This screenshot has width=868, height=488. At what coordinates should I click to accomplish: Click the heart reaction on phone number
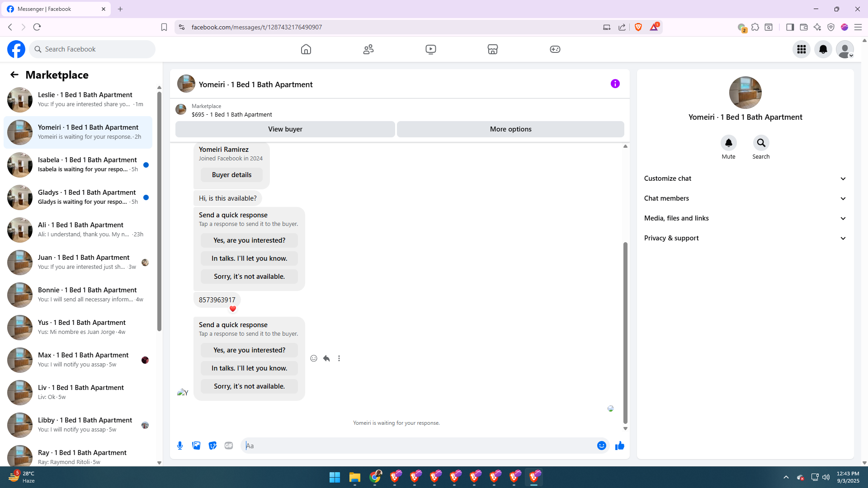[233, 309]
